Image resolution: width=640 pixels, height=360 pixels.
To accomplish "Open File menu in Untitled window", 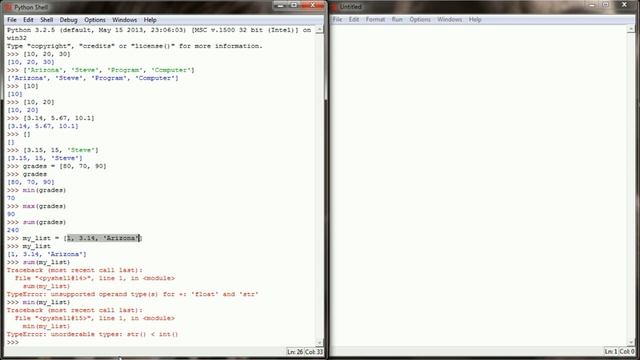I will pos(337,19).
